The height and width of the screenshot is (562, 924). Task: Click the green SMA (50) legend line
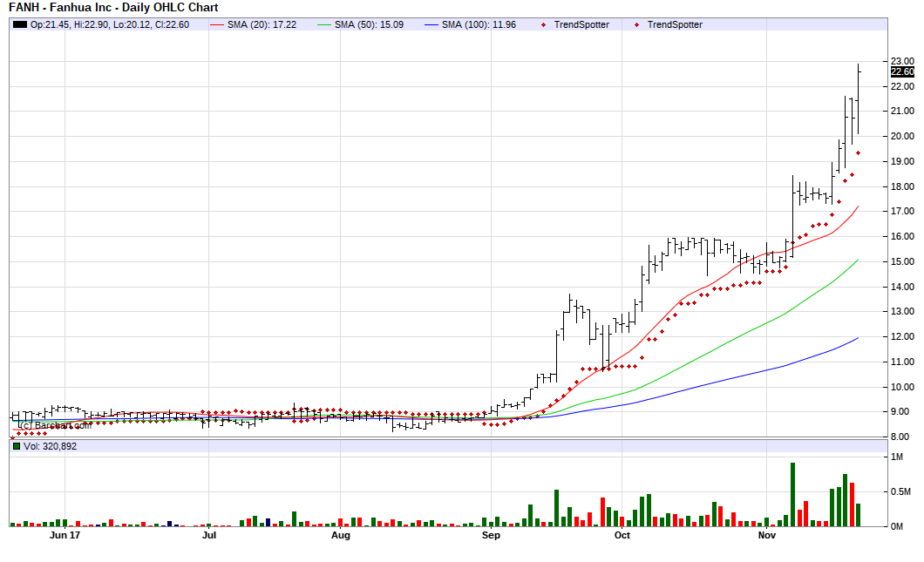[324, 24]
